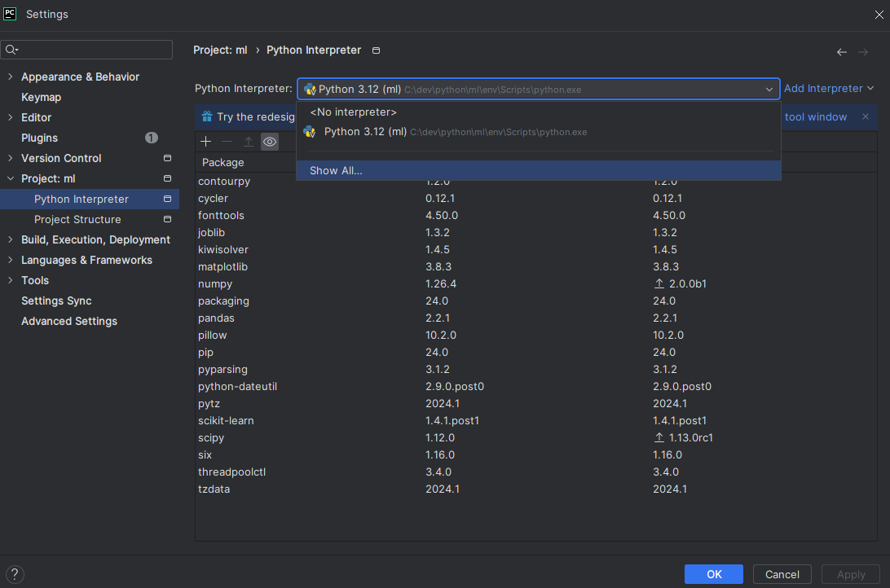Click project-level icon beside Python Interpreter row

(x=167, y=199)
